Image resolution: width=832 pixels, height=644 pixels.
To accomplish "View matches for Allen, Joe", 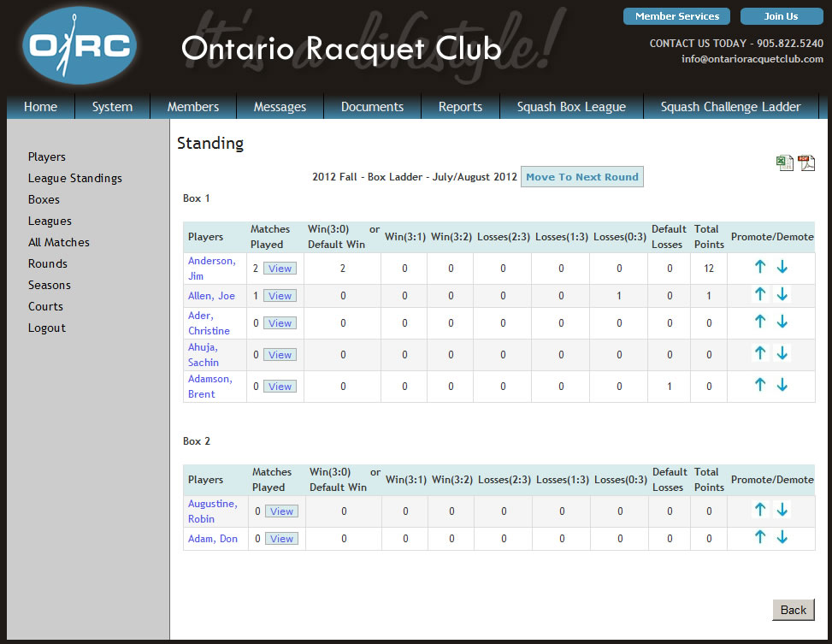I will [280, 296].
